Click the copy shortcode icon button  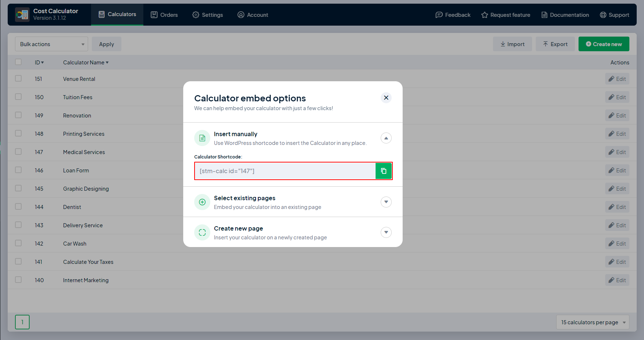coord(383,171)
